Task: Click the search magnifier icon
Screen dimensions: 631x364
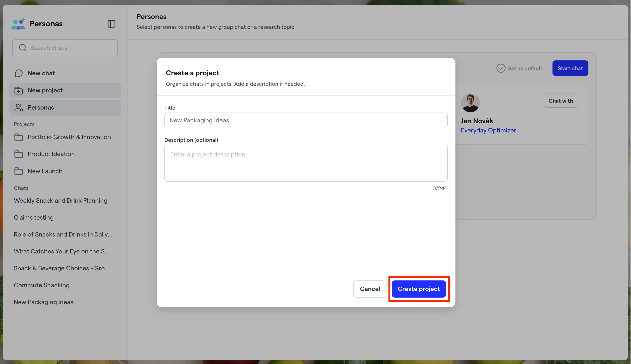Action: point(23,48)
